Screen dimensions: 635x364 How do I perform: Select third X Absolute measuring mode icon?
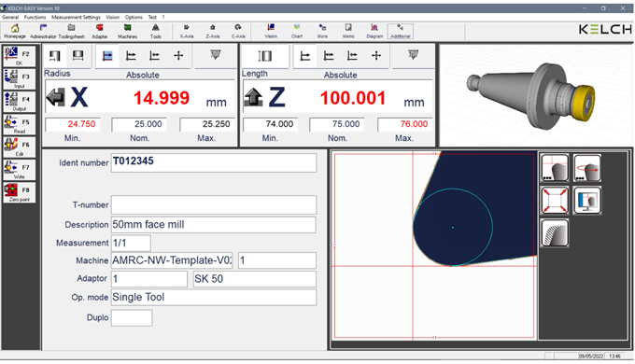154,55
